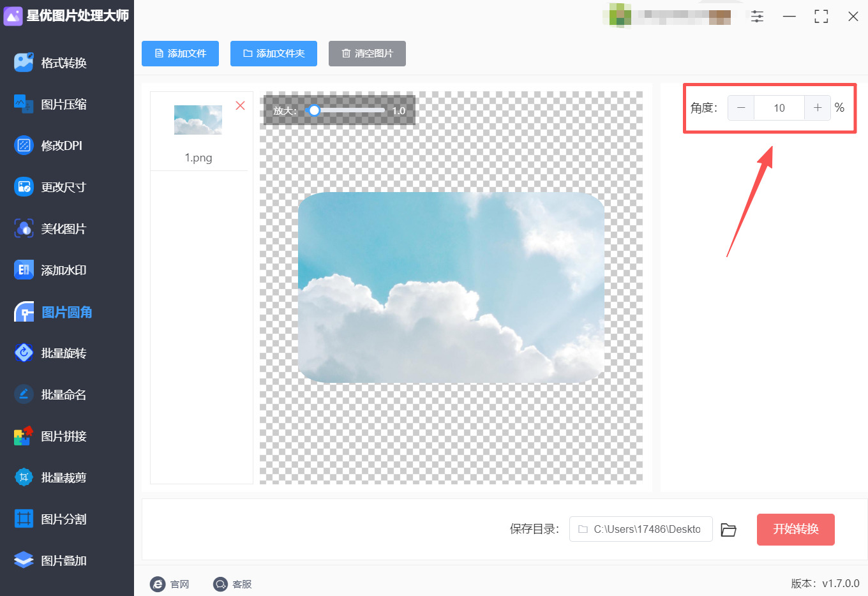This screenshot has width=868, height=596.
Task: Decrease the 角度 value with minus
Action: click(741, 108)
